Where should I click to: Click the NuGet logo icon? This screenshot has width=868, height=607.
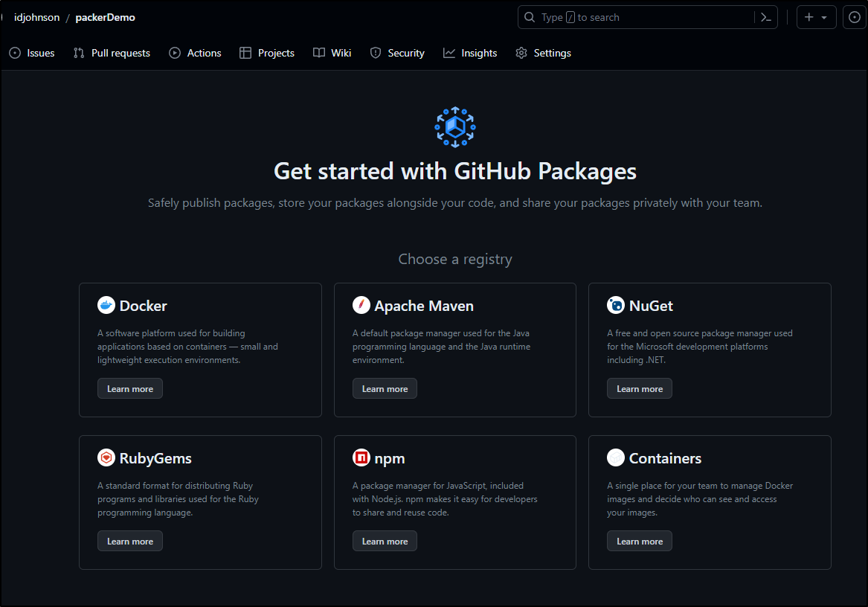click(616, 305)
